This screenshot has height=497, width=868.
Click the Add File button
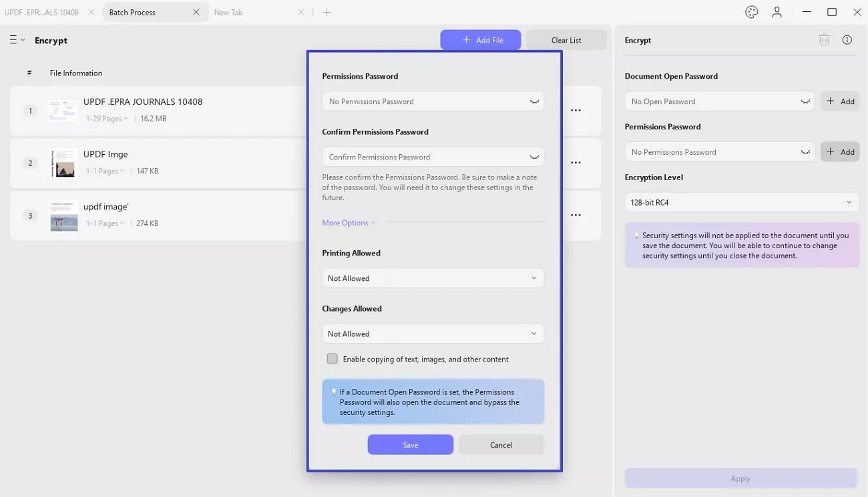(x=481, y=40)
